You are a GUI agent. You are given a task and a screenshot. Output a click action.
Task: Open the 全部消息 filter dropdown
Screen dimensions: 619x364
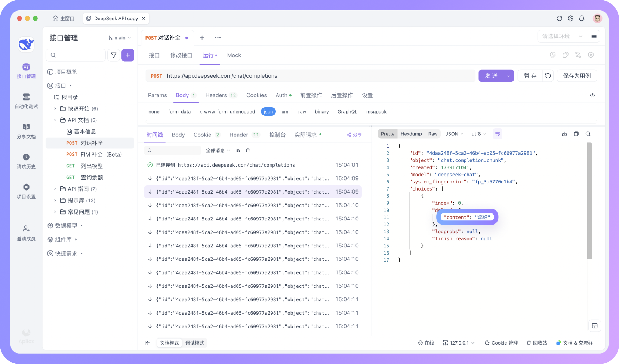coord(218,151)
